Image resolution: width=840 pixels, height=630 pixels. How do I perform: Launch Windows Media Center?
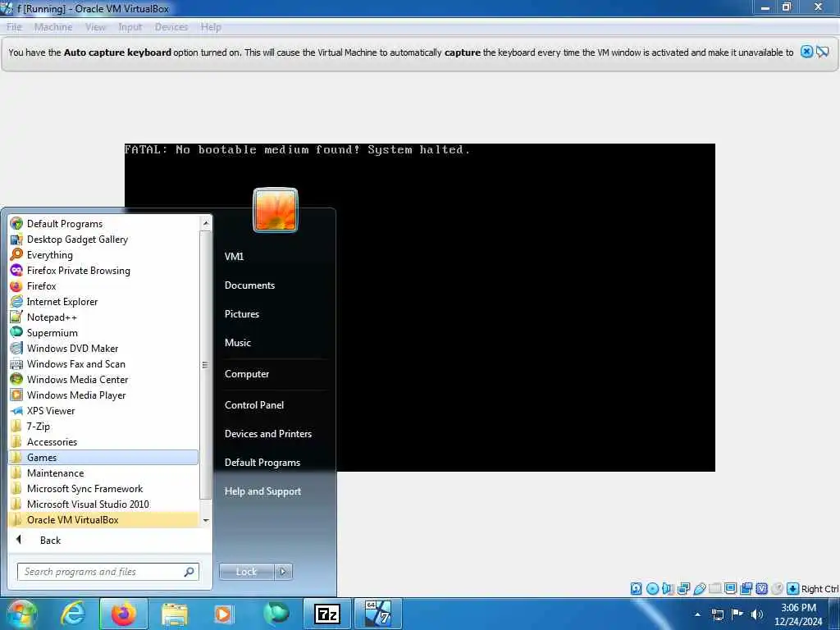[103, 379]
